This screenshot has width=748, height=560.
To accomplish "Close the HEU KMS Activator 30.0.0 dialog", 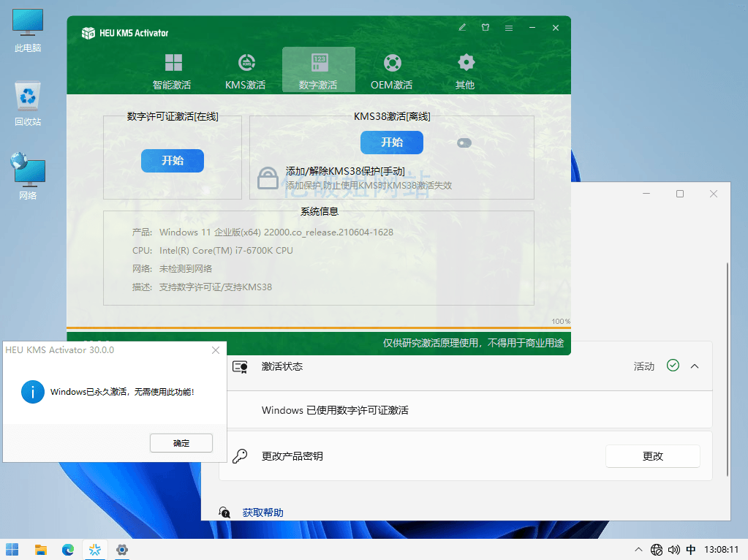I will [216, 350].
